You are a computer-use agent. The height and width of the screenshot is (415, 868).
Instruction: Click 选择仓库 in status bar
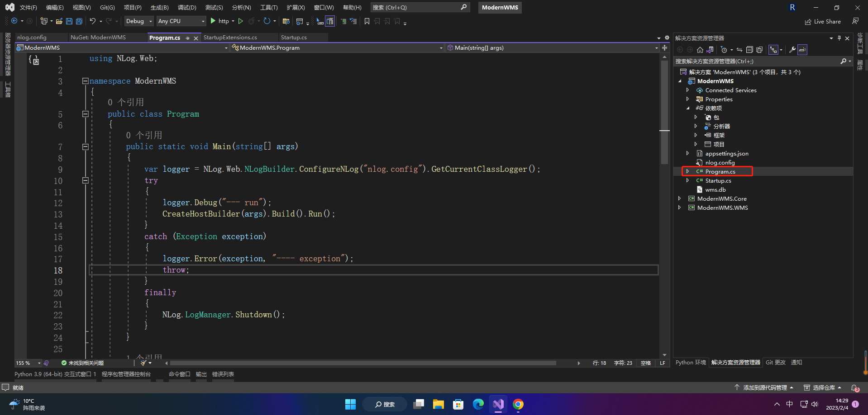822,388
